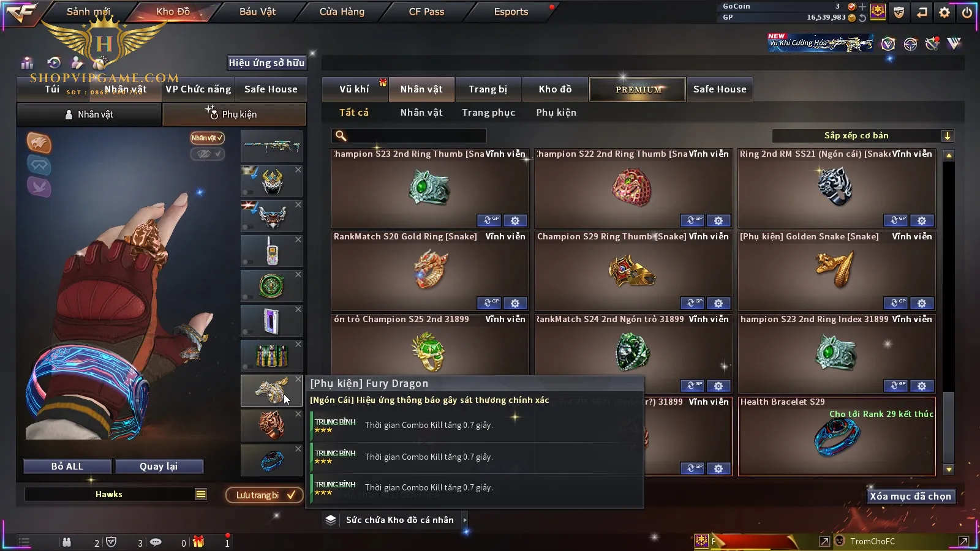Open gear settings on Golden Snake item

tap(922, 303)
